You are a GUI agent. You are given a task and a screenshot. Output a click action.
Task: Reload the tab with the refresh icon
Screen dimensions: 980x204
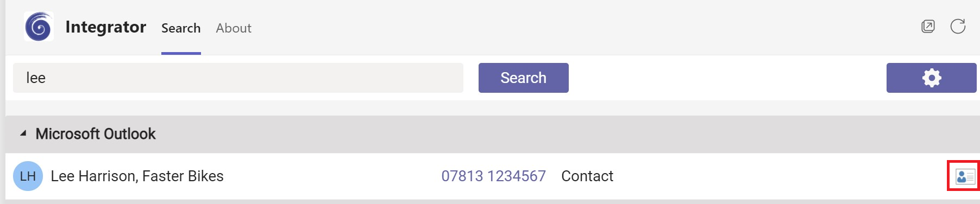click(x=958, y=26)
